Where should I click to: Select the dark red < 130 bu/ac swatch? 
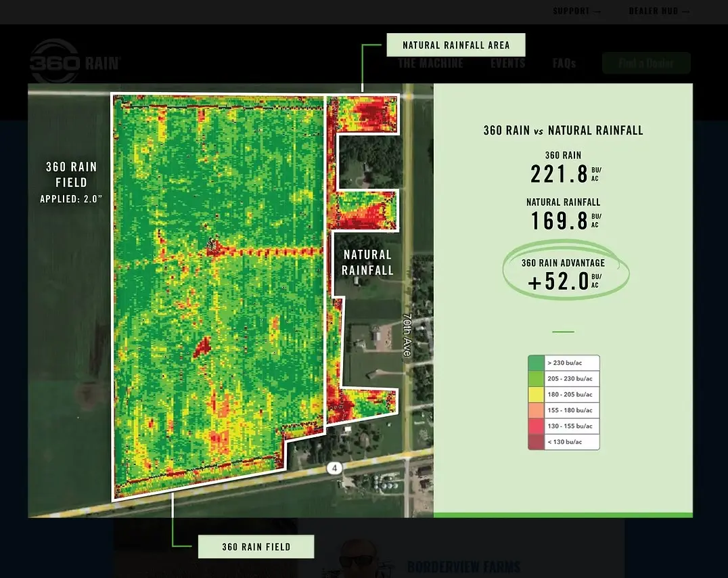[536, 442]
